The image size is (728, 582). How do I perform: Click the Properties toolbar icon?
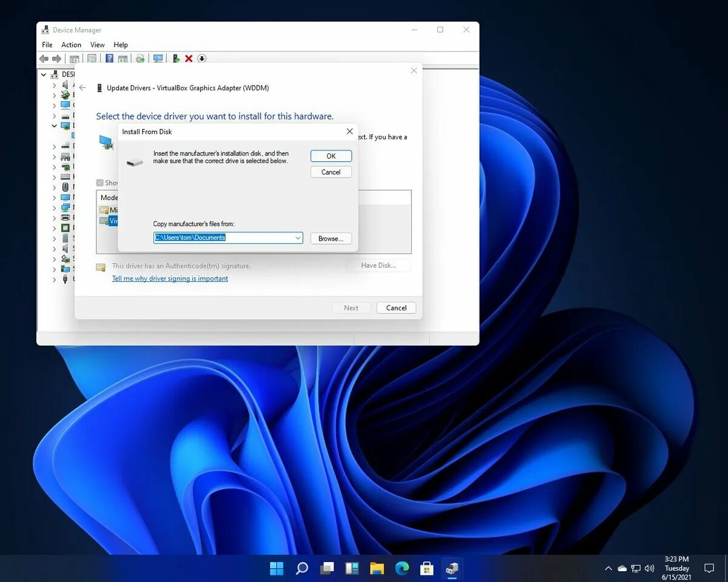92,58
